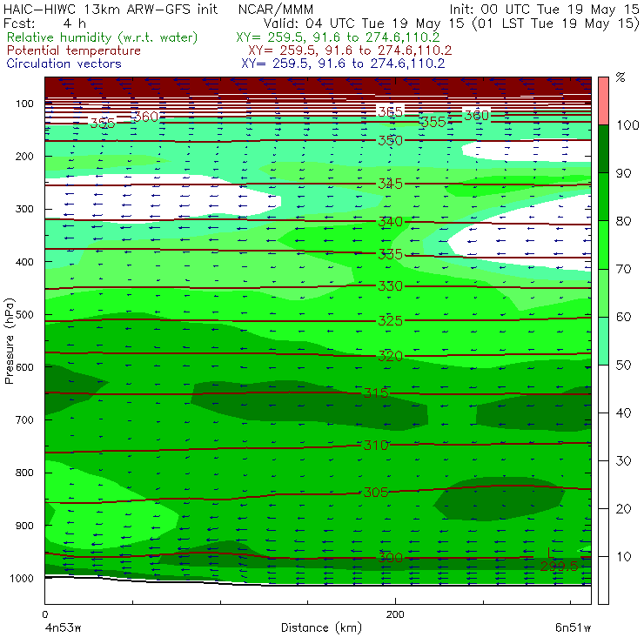Click the white 40–50 colorbar segment
Screen dimensions: 644x644
pos(603,389)
